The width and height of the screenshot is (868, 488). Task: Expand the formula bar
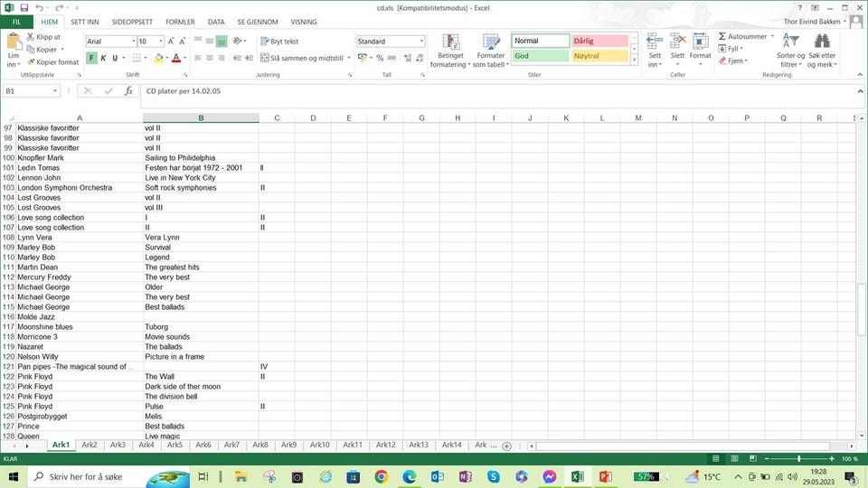860,90
